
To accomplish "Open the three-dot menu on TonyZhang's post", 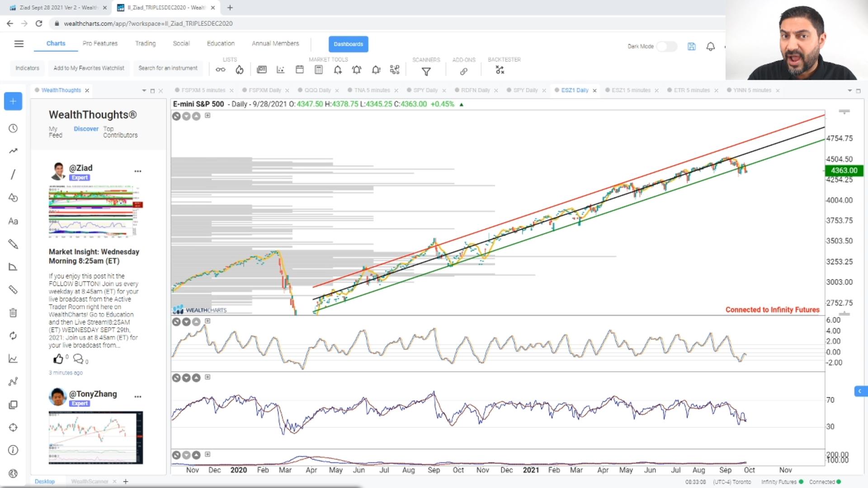I will pyautogui.click(x=138, y=397).
